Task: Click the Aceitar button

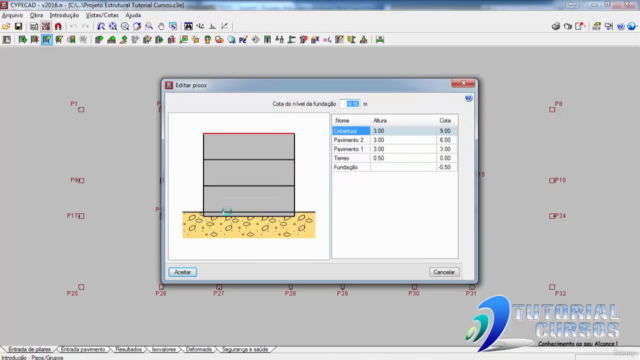Action: point(182,272)
